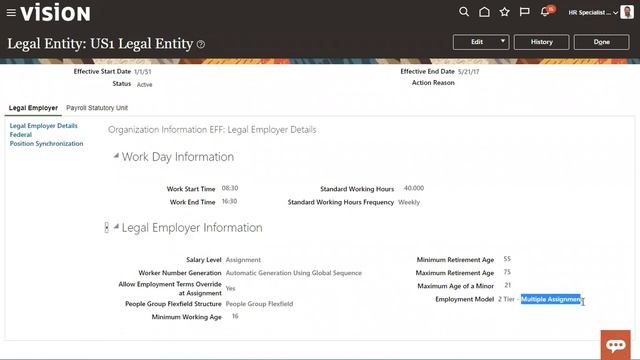Click the Salary Level value Assignment
This screenshot has height=360, width=640.
(243, 260)
